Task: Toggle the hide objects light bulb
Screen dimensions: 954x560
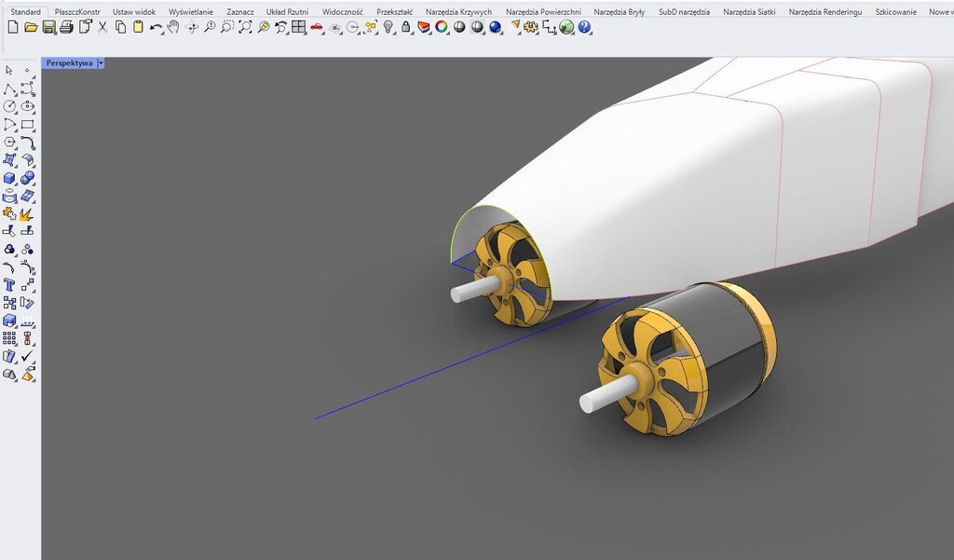Action: (x=388, y=28)
